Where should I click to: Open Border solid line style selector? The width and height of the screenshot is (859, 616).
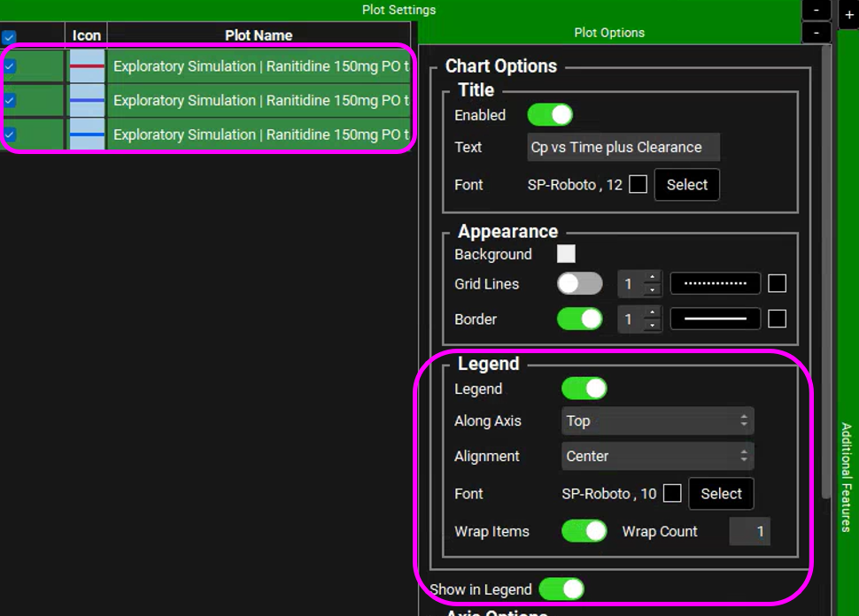coord(715,319)
